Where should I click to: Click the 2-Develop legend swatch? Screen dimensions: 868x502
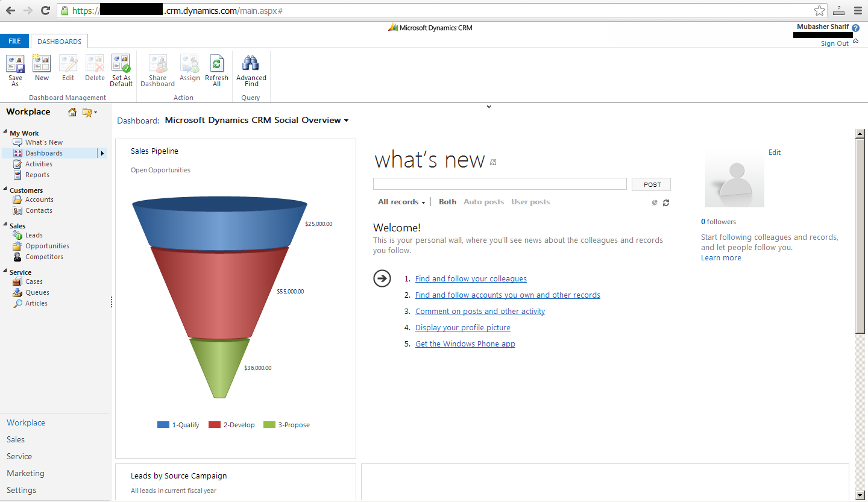(214, 425)
